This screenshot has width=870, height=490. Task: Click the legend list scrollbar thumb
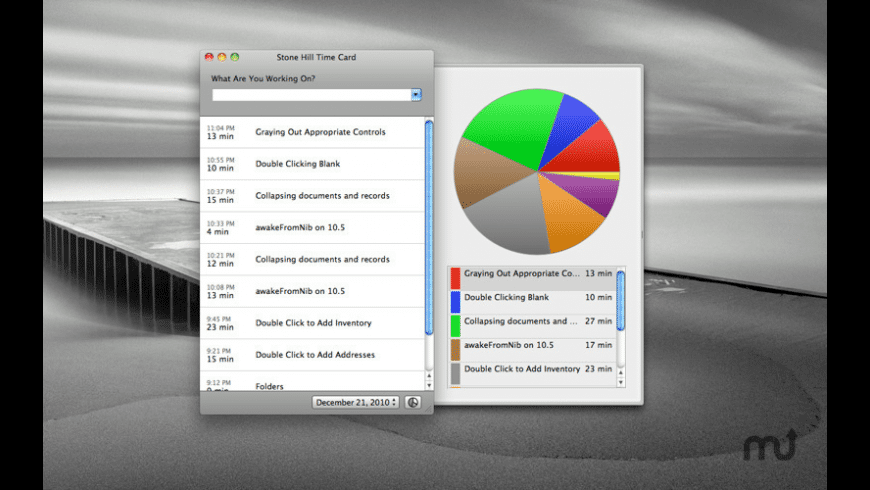pyautogui.click(x=621, y=300)
